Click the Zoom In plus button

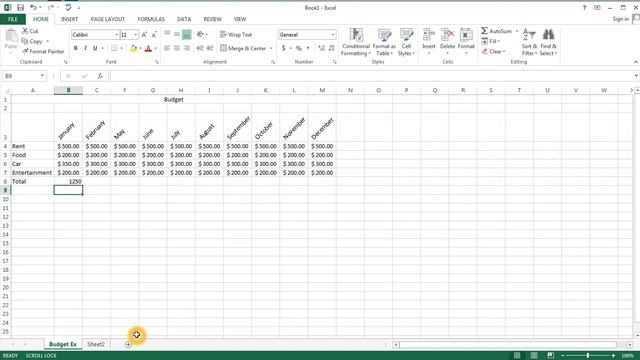613,356
